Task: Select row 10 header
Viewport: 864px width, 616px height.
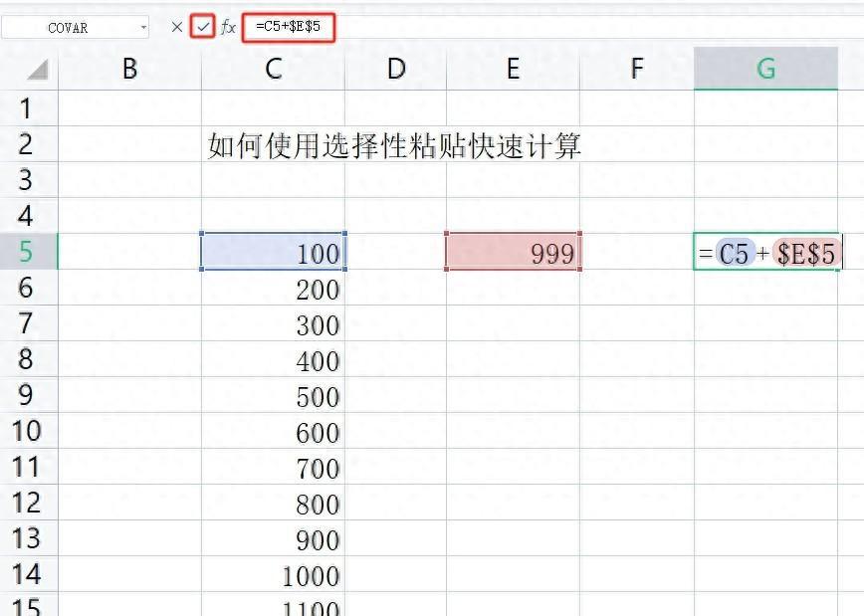Action: point(29,430)
